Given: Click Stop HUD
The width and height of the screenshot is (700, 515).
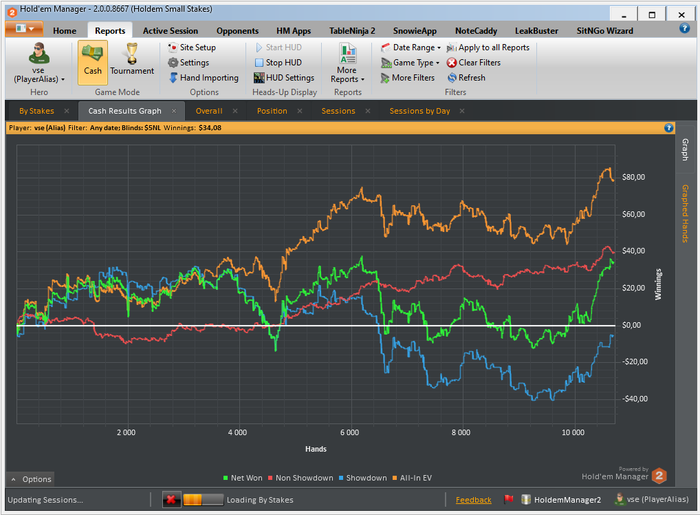Looking at the screenshot, I should [x=279, y=62].
